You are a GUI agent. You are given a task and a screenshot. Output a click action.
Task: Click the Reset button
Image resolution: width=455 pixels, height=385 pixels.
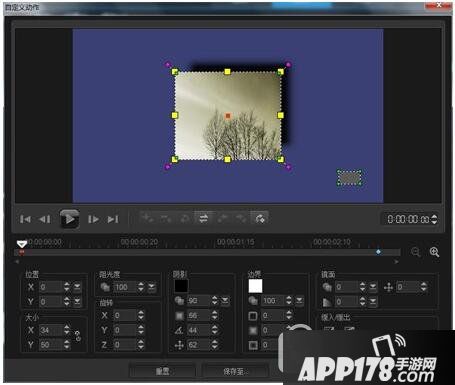tap(162, 371)
